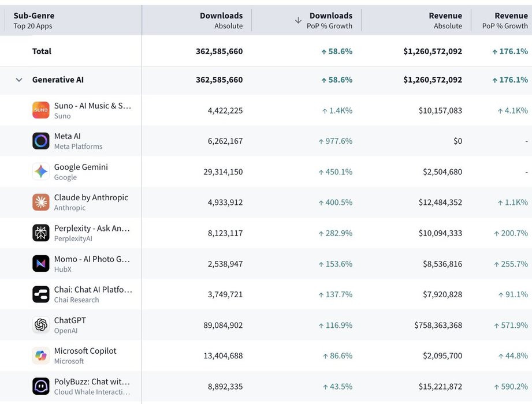This screenshot has width=532, height=404.
Task: Collapse the Generative AI row chevron
Action: pyautogui.click(x=19, y=80)
